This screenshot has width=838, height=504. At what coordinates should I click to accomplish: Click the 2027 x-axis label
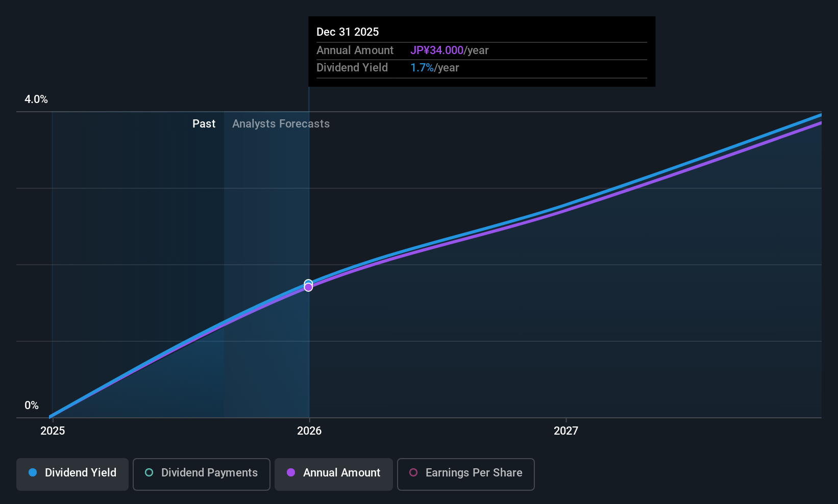pyautogui.click(x=566, y=431)
